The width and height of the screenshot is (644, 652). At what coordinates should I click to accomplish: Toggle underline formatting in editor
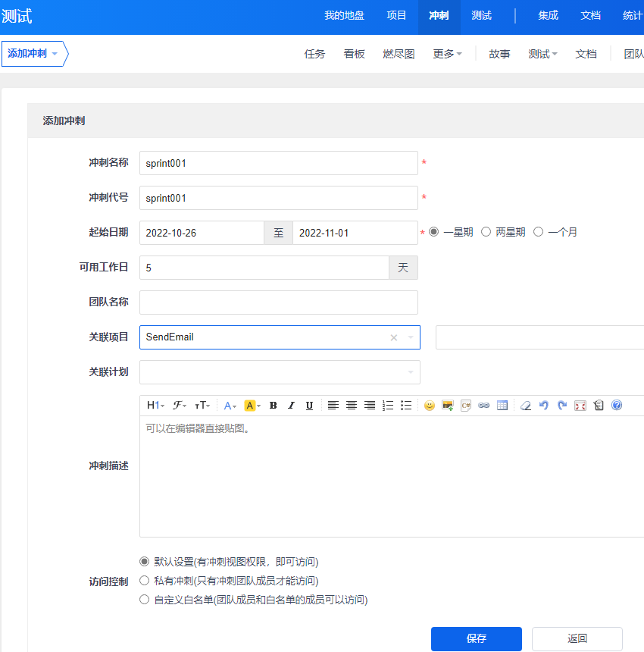click(310, 406)
